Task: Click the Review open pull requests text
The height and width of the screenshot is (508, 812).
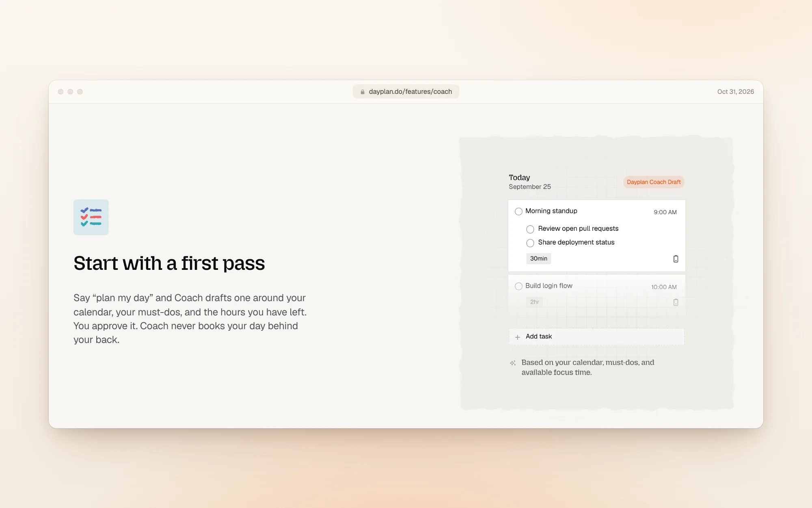Action: 578,229
